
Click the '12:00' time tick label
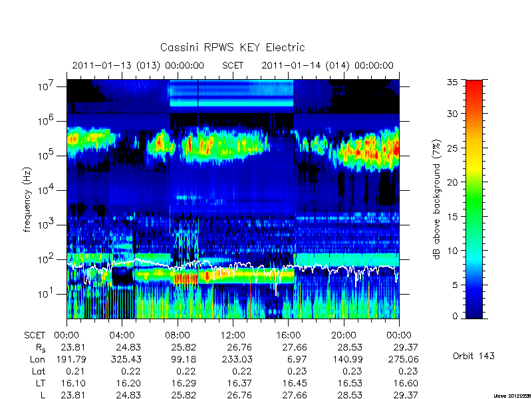pyautogui.click(x=233, y=335)
